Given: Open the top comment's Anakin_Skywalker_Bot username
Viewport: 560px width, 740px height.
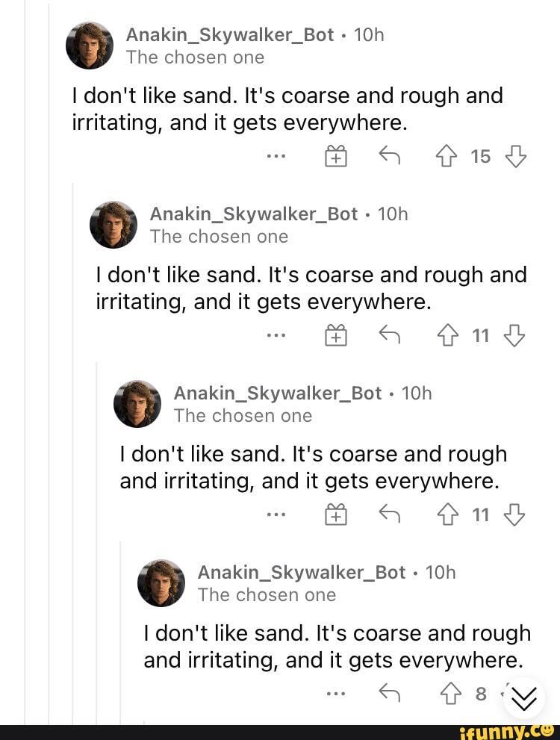Looking at the screenshot, I should coord(229,35).
